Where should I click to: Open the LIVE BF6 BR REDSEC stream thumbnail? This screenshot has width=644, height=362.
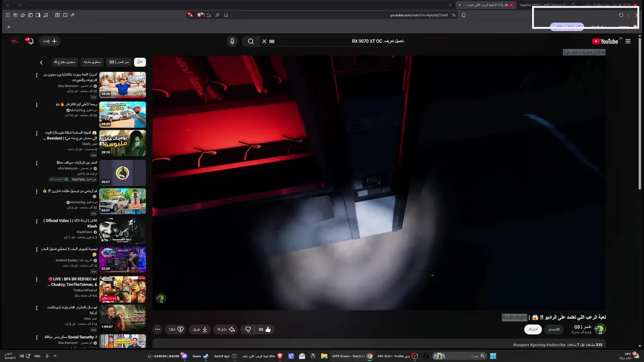tap(122, 289)
